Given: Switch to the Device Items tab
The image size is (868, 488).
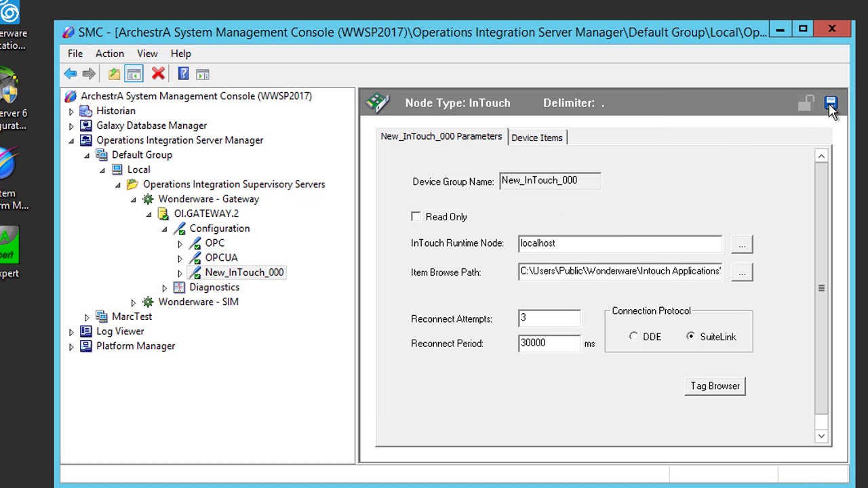Looking at the screenshot, I should 537,138.
